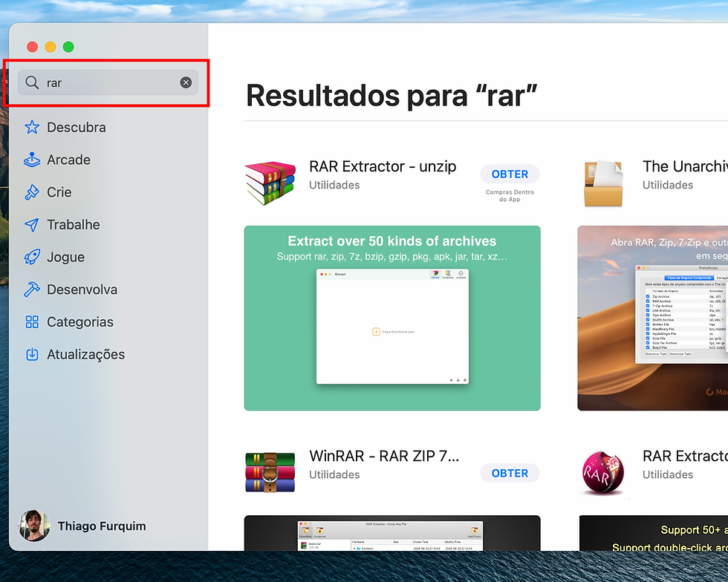Open the Crie section
Screen dimensions: 728x582
59,192
